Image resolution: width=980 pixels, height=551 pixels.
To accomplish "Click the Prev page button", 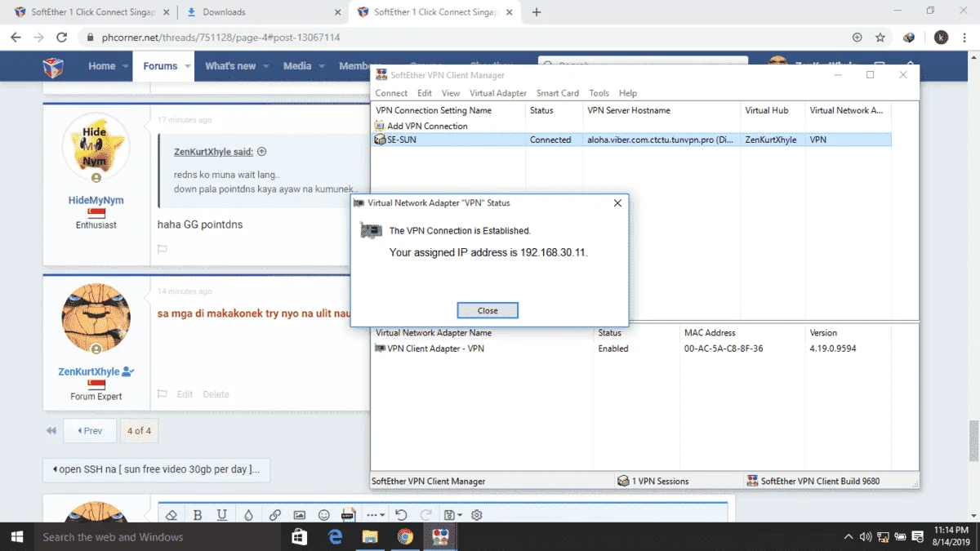I will 90,430.
